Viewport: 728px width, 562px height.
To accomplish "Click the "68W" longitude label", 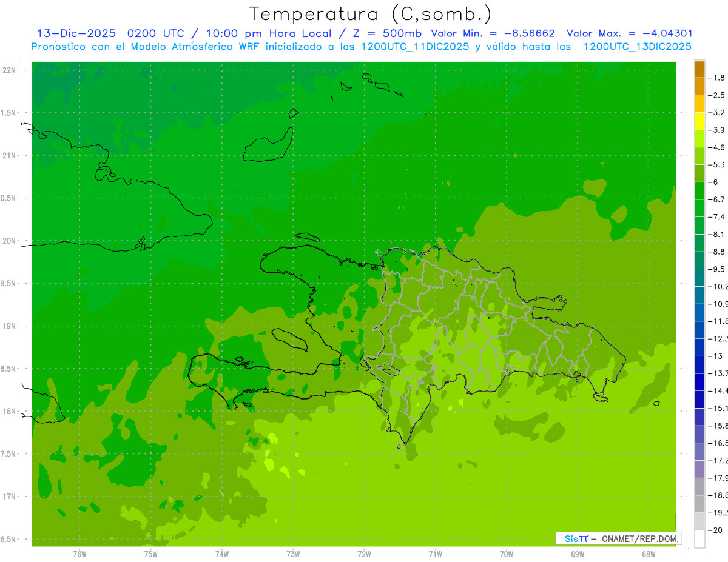I will 649,554.
